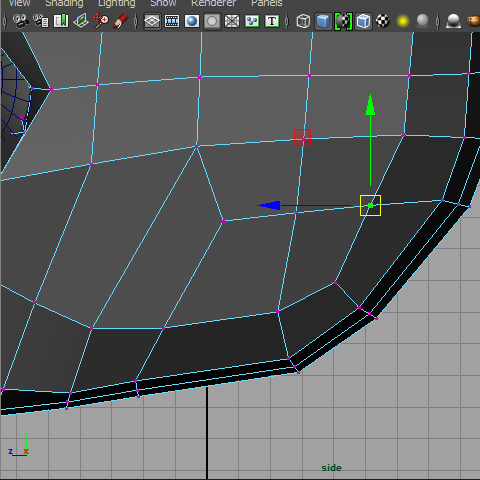480x480 pixels.
Task: Open the Panels menu
Action: pyautogui.click(x=267, y=3)
